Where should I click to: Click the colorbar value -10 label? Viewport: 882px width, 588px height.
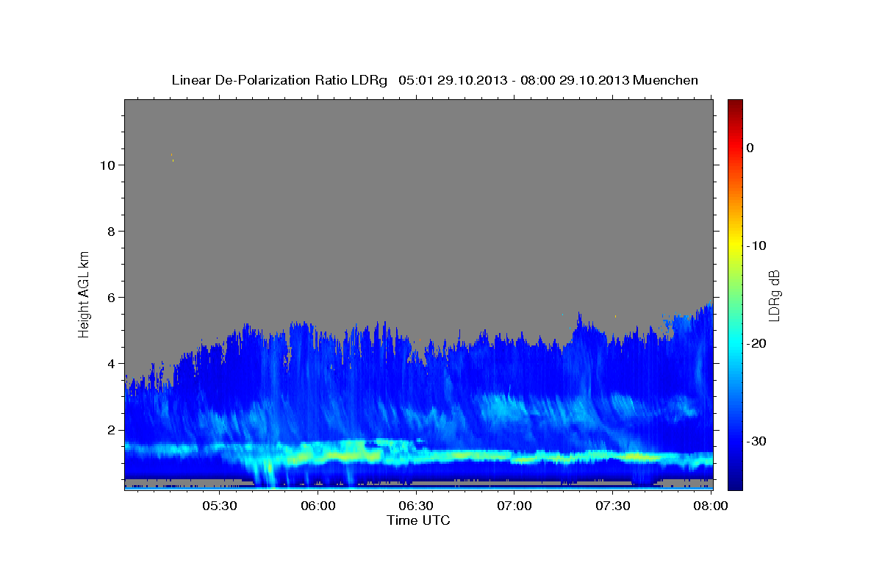coord(756,245)
